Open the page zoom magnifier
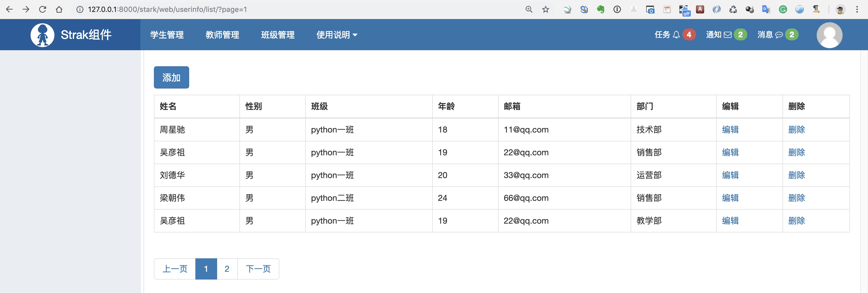Viewport: 868px width, 293px height. pyautogui.click(x=529, y=9)
